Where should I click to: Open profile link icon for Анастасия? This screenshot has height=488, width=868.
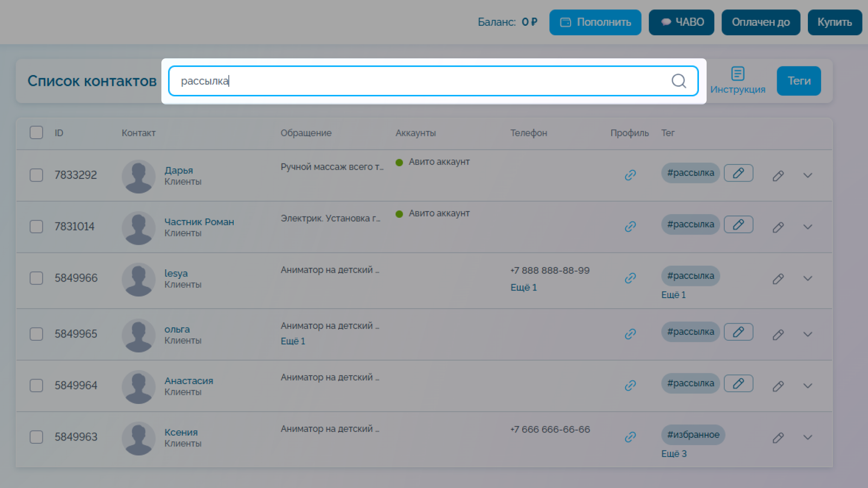click(x=630, y=385)
